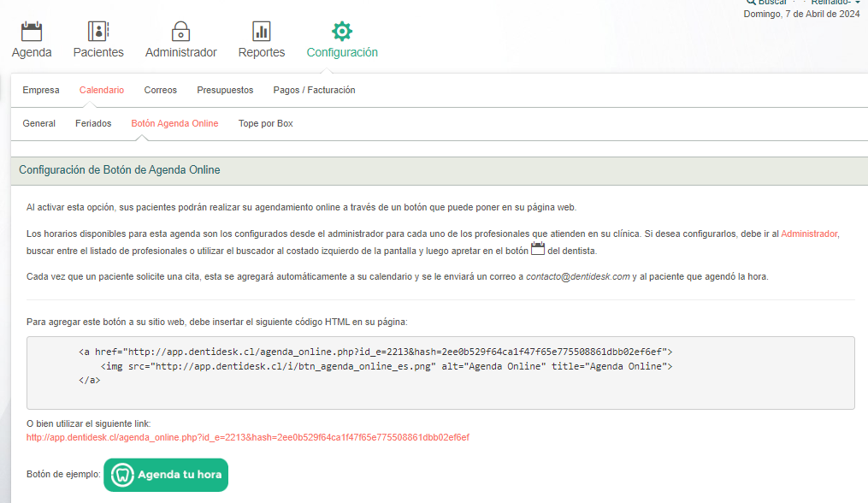Image resolution: width=868 pixels, height=503 pixels.
Task: Click the date Domingo, 7 de Abril de 2024
Action: point(801,14)
